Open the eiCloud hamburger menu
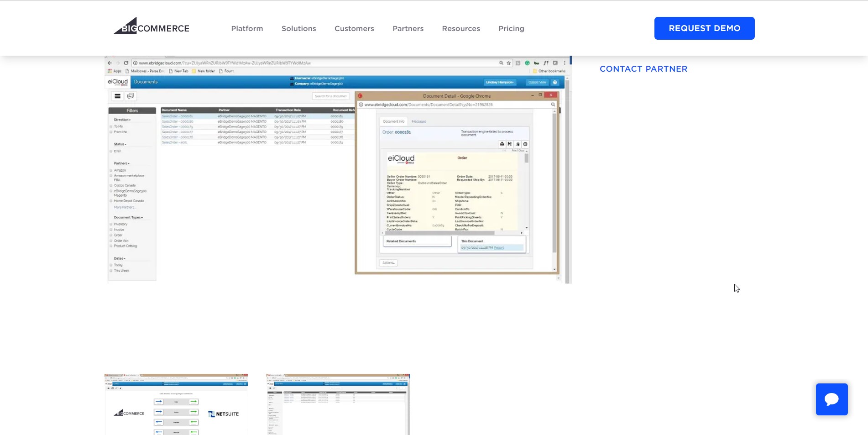This screenshot has width=868, height=435. pos(118,96)
